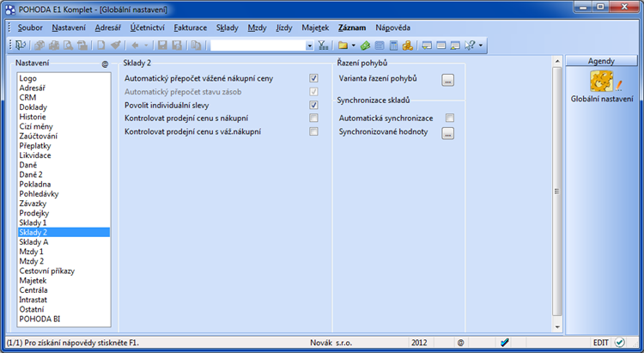
Task: Click the green banknote toolbar icon
Action: pos(365,46)
